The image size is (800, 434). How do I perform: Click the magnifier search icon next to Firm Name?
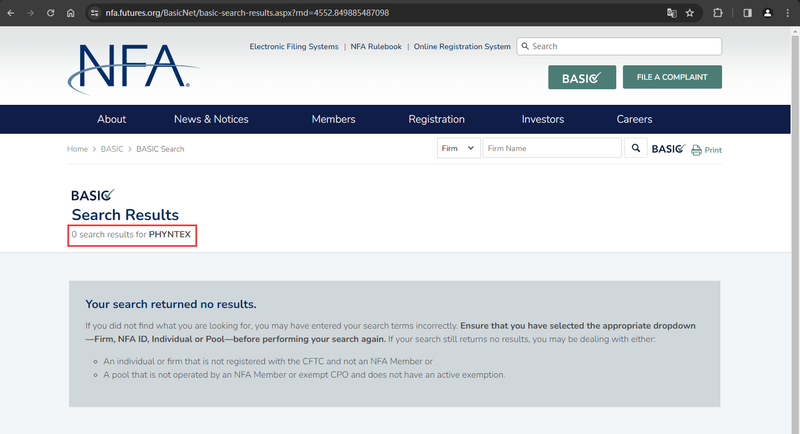(636, 148)
